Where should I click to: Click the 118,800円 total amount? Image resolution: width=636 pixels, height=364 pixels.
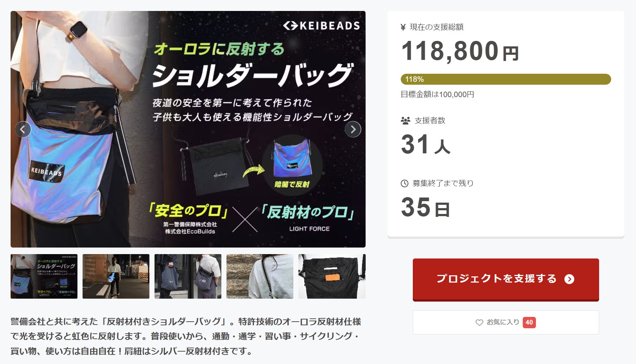460,51
